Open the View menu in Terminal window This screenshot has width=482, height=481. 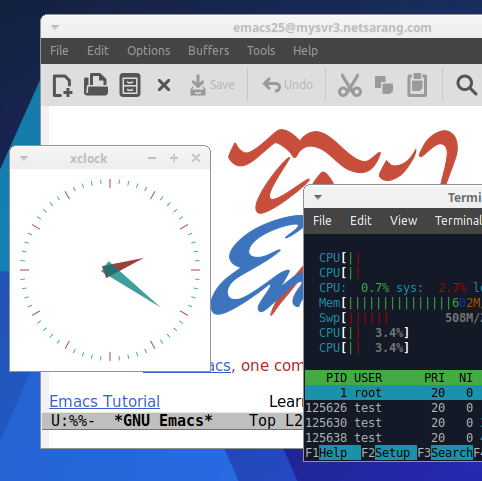click(x=403, y=221)
